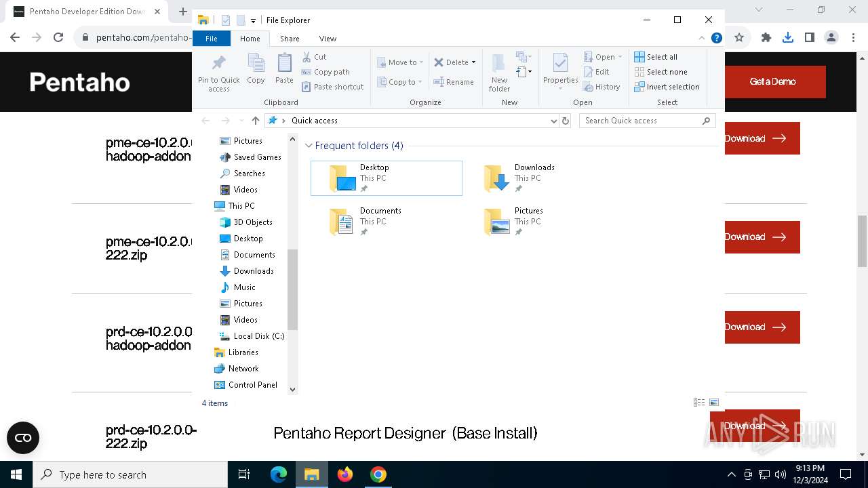Open File Explorer help icon
The image size is (868, 488).
pos(716,39)
